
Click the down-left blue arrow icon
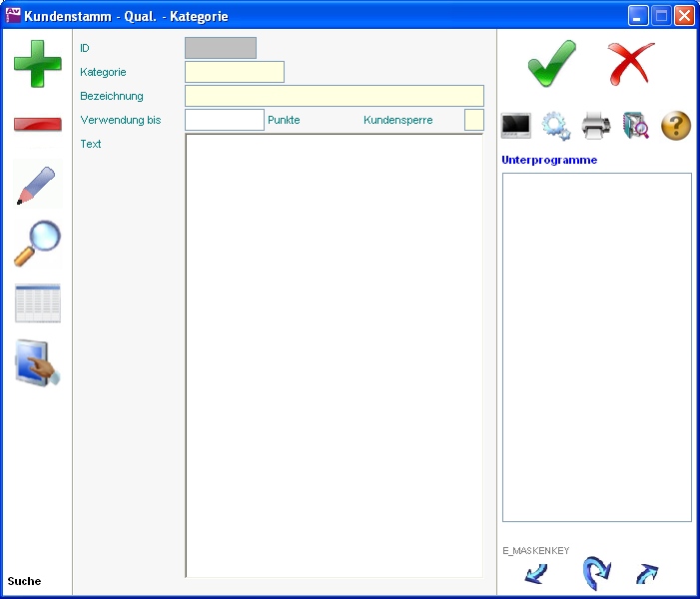(536, 574)
